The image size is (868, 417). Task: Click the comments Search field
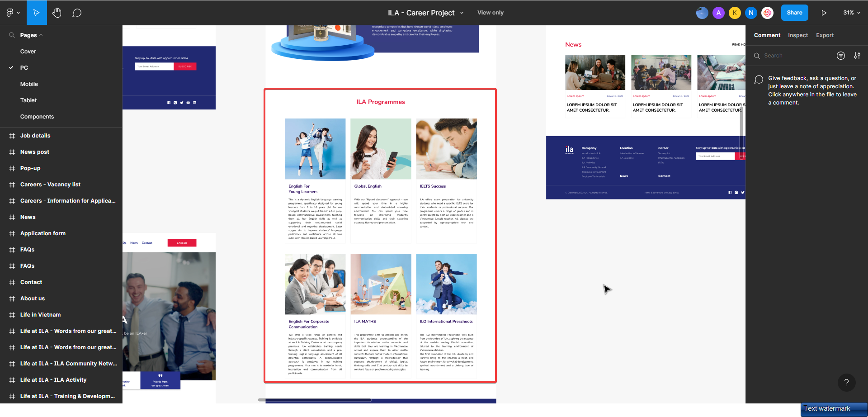click(791, 56)
